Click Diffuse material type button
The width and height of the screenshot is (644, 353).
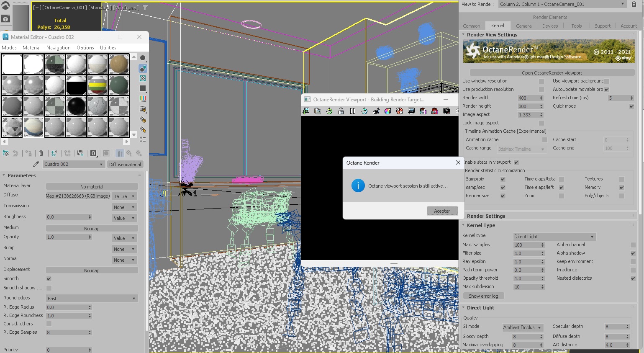(125, 165)
